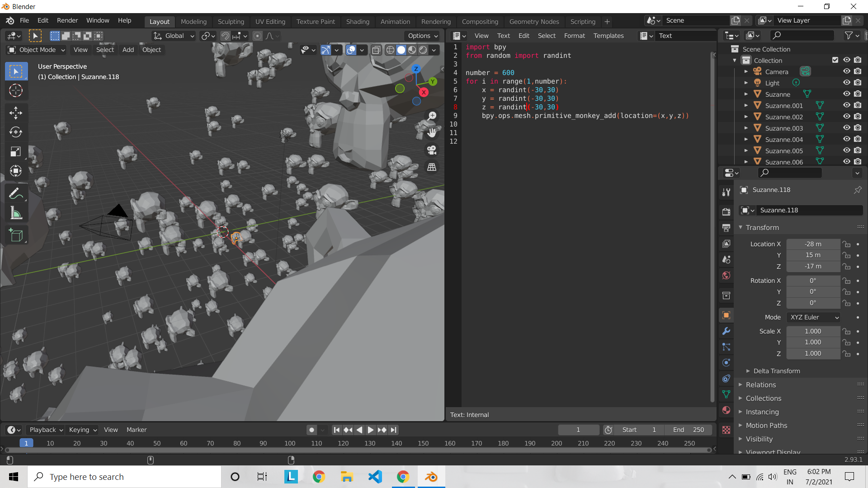Toggle Camera visibility eye in outliner
Screen dimensions: 868x488
pos(847,71)
